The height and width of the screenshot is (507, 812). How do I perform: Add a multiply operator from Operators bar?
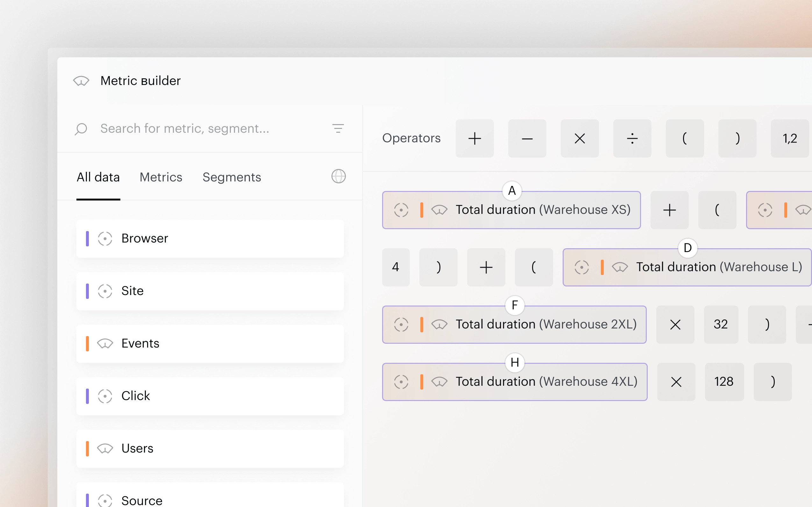(x=580, y=138)
